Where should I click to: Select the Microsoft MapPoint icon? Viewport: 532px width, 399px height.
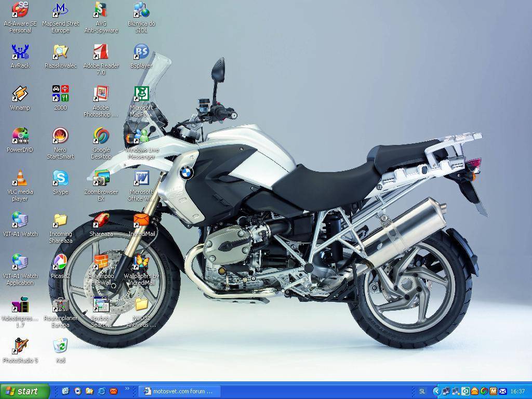pos(141,101)
